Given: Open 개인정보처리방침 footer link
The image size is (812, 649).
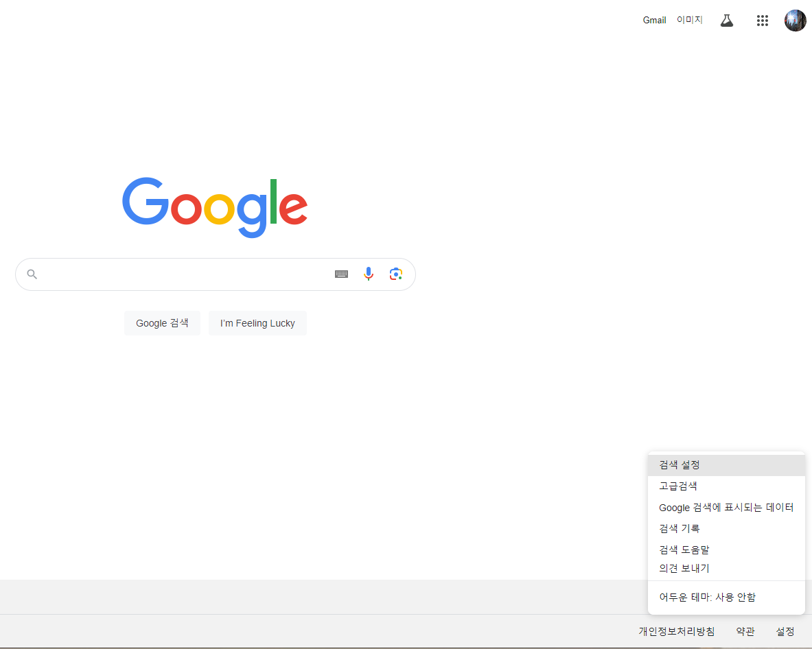Looking at the screenshot, I should 676,631.
